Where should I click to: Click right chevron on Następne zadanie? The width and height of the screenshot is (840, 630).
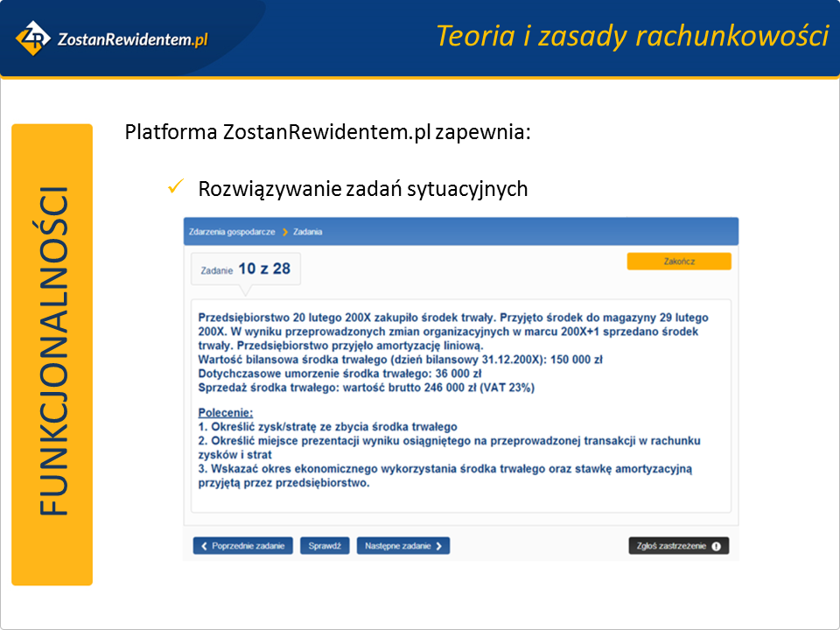[439, 546]
